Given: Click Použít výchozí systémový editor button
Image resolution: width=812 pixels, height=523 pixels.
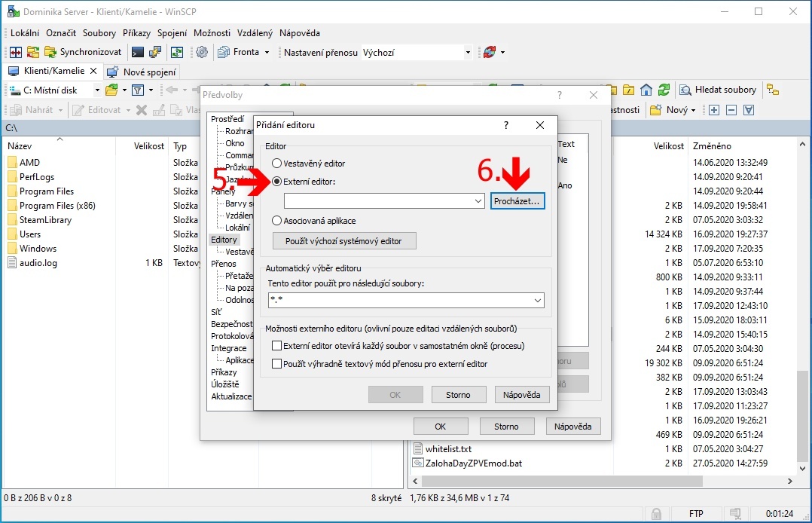Looking at the screenshot, I should 343,241.
